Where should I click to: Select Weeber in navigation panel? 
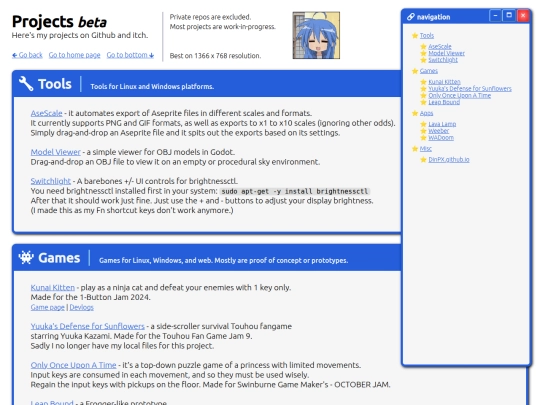coord(439,131)
